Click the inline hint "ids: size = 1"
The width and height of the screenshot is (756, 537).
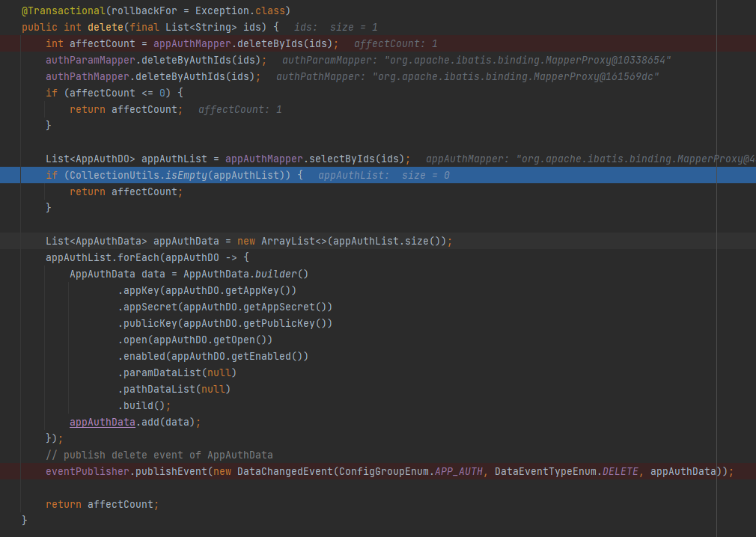(x=336, y=27)
